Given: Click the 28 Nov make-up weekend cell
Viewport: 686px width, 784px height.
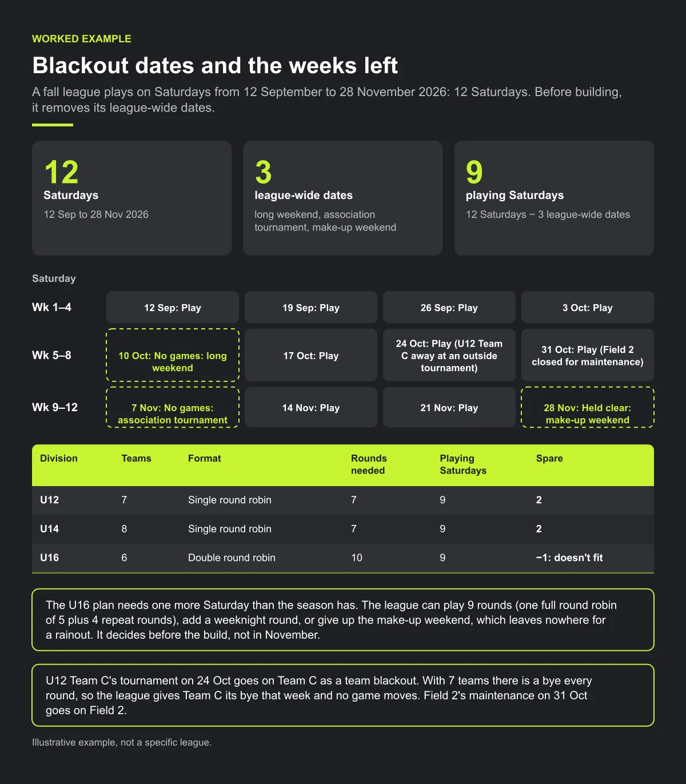Looking at the screenshot, I should pyautogui.click(x=588, y=407).
